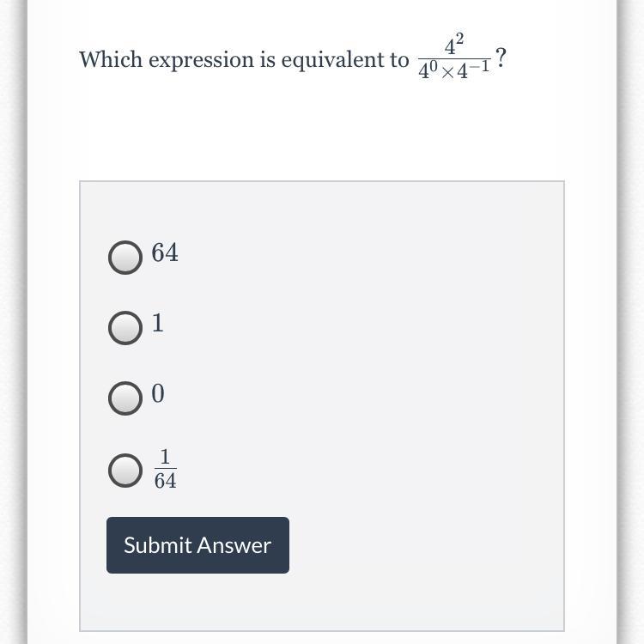Click the question text 'Which expression is equivalent to'
Image resolution: width=644 pixels, height=644 pixels.
point(244,59)
